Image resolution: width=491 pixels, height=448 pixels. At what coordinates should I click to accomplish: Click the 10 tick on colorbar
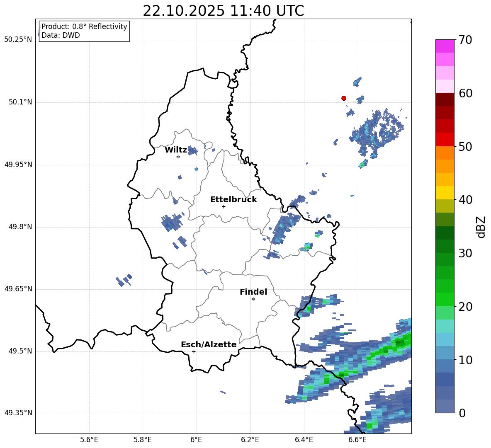pyautogui.click(x=465, y=360)
